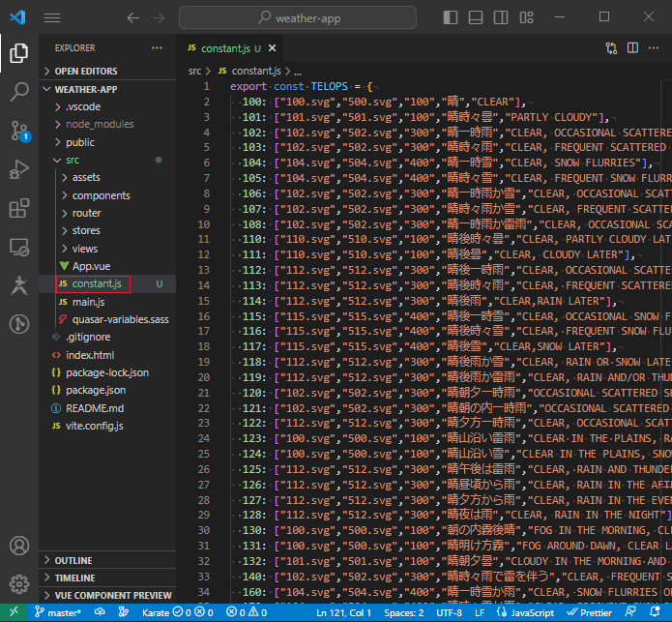Screen dimensions: 672x622
Task: Open the Accounts menu icon
Action: pos(19,546)
